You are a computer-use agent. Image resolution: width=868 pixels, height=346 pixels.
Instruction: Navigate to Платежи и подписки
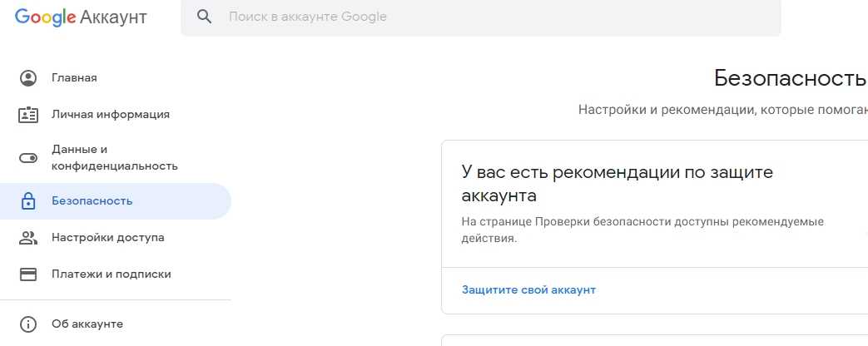(111, 274)
